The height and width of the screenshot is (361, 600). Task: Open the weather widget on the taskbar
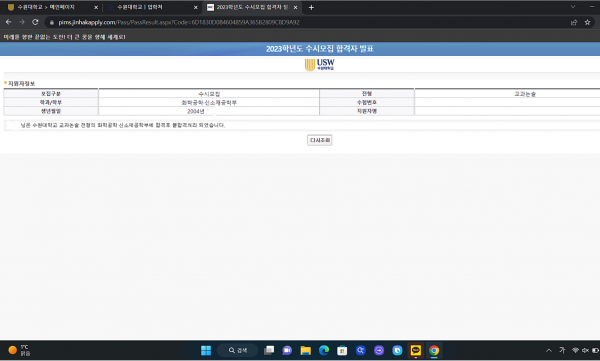19,350
